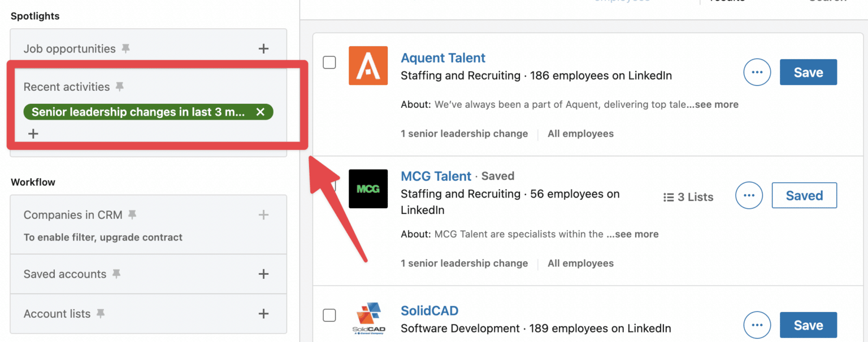Expand the Job opportunities filter

pos(263,49)
